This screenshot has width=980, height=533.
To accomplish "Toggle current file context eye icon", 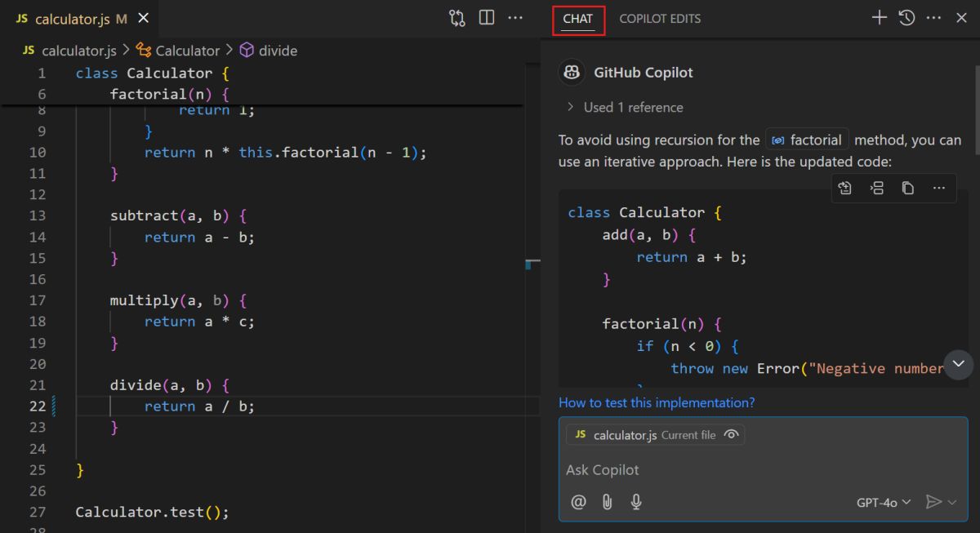I will 732,435.
